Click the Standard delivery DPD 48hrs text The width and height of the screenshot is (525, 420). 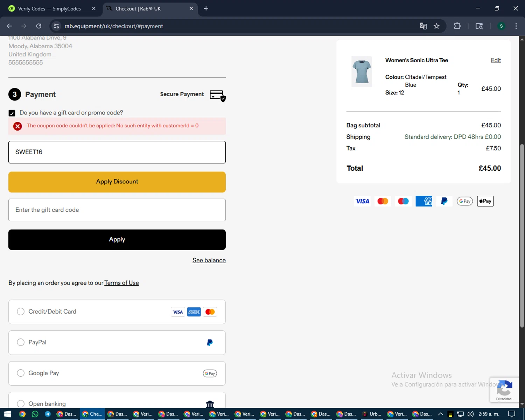[x=453, y=137]
